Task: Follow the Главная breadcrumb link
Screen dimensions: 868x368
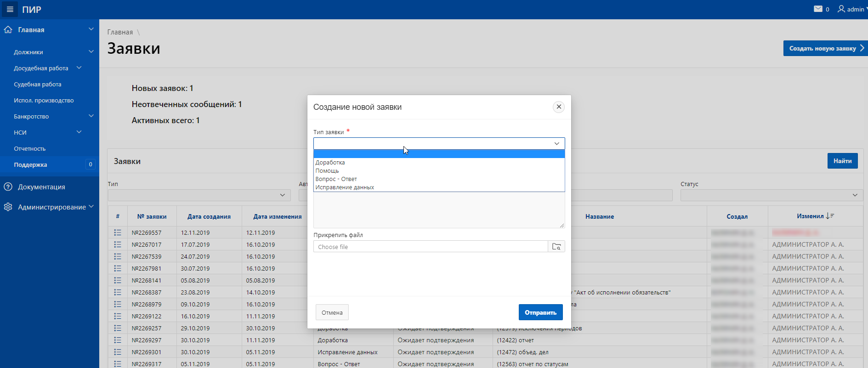Action: pyautogui.click(x=120, y=32)
